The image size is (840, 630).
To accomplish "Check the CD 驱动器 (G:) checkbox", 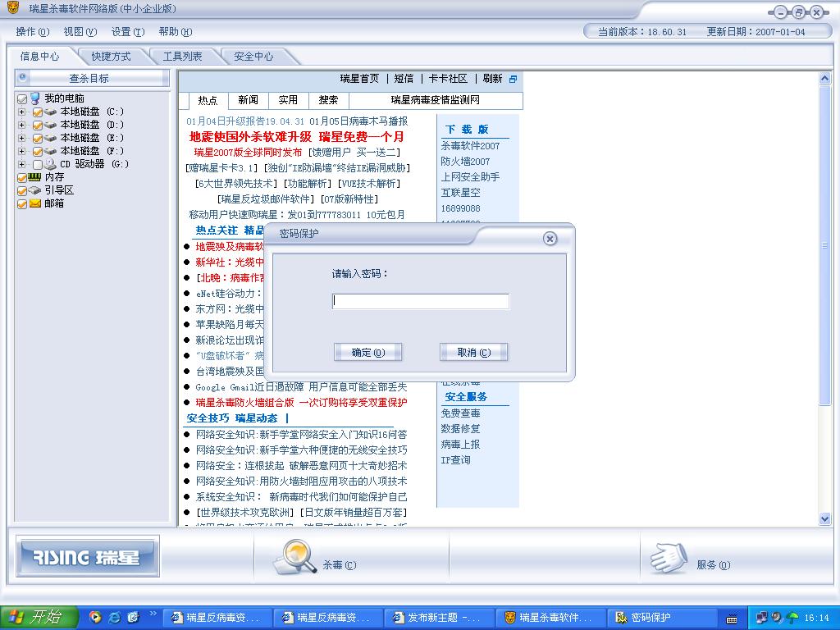I will pos(38,164).
